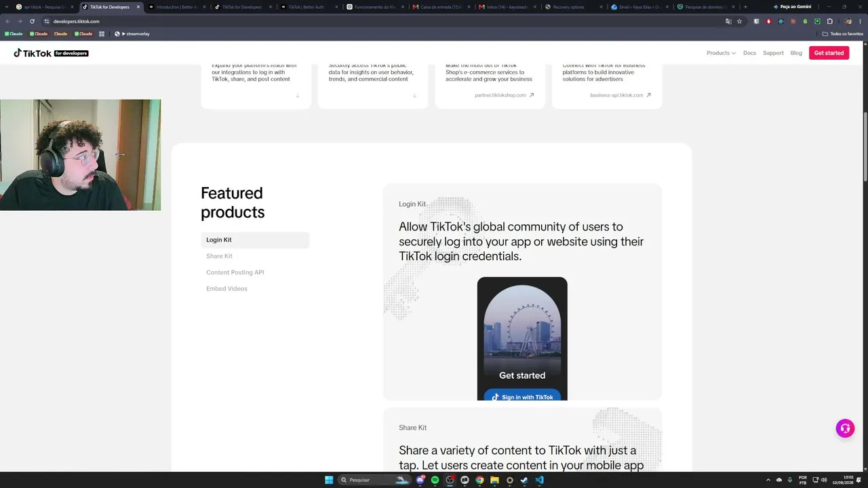The width and height of the screenshot is (868, 488).
Task: Open the apps grid icon in bookmarks bar
Action: 102,34
